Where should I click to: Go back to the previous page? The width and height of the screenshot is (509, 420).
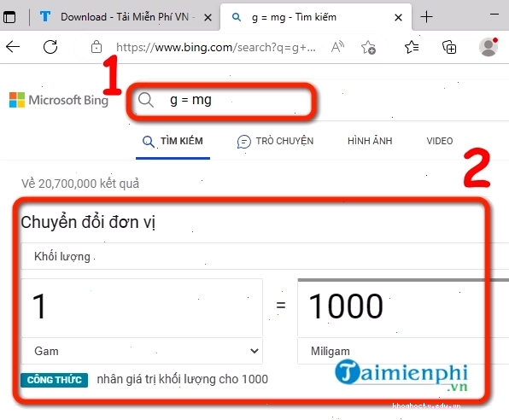(13, 47)
